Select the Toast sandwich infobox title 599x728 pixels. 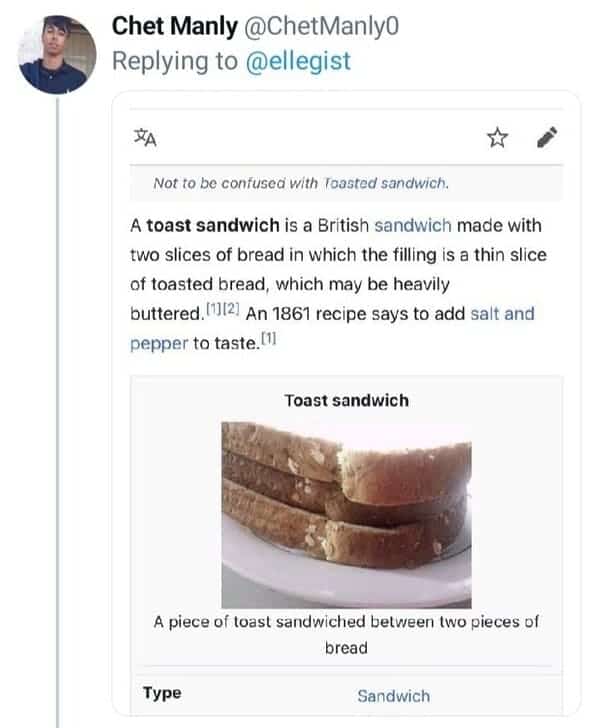point(346,400)
